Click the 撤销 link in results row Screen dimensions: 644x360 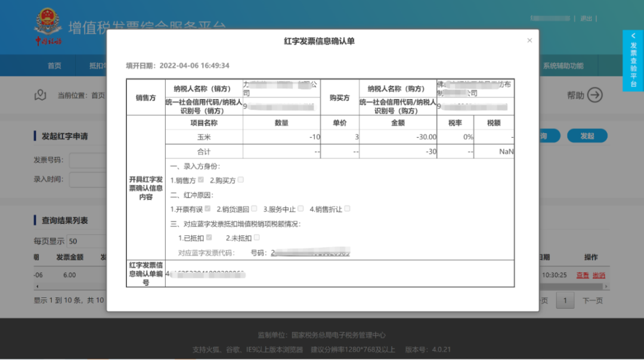coord(599,275)
